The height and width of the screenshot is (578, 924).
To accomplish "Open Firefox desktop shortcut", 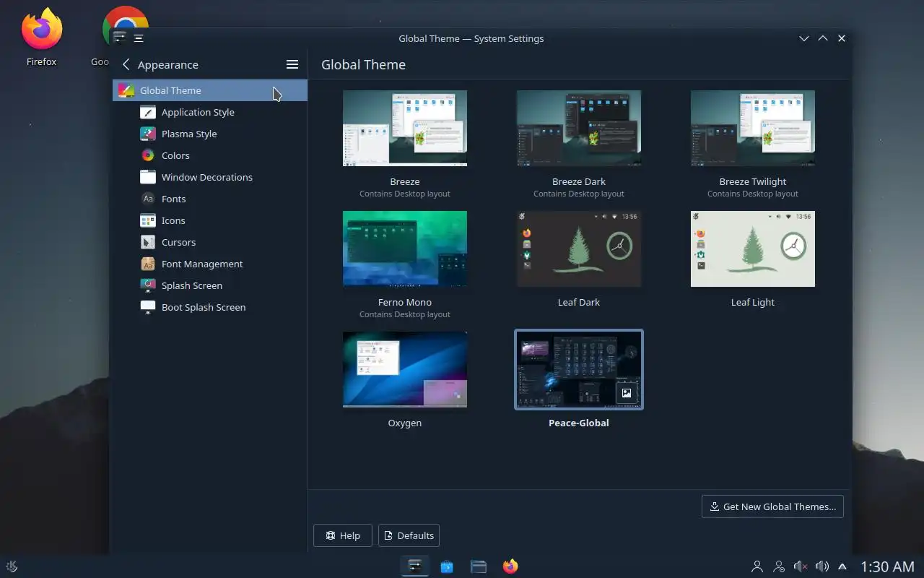I will (41, 37).
